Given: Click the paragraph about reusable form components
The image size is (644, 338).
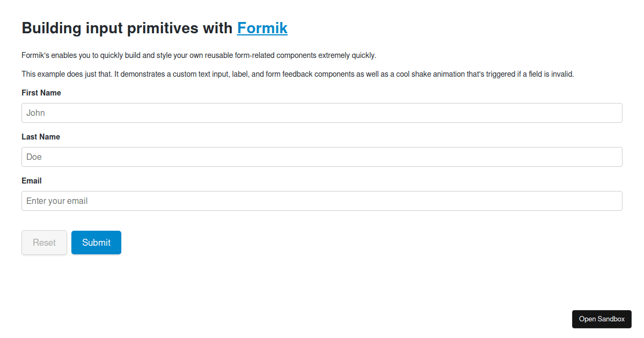Looking at the screenshot, I should [x=199, y=55].
